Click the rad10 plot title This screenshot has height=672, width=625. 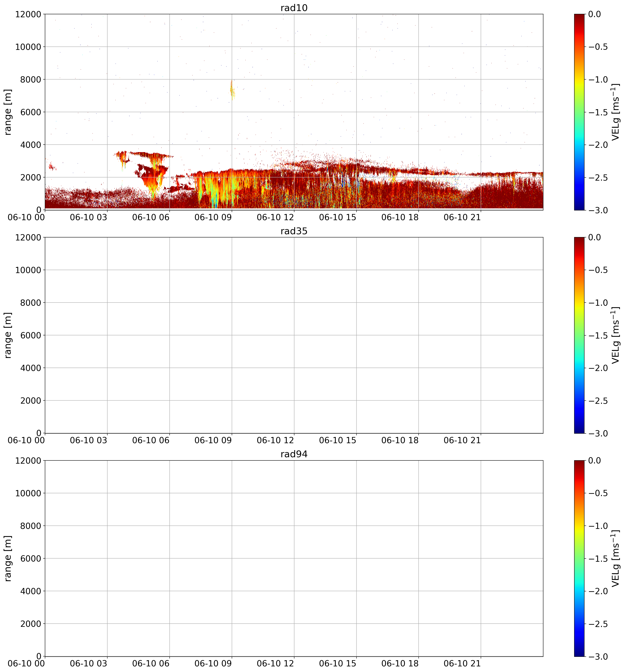coord(294,8)
